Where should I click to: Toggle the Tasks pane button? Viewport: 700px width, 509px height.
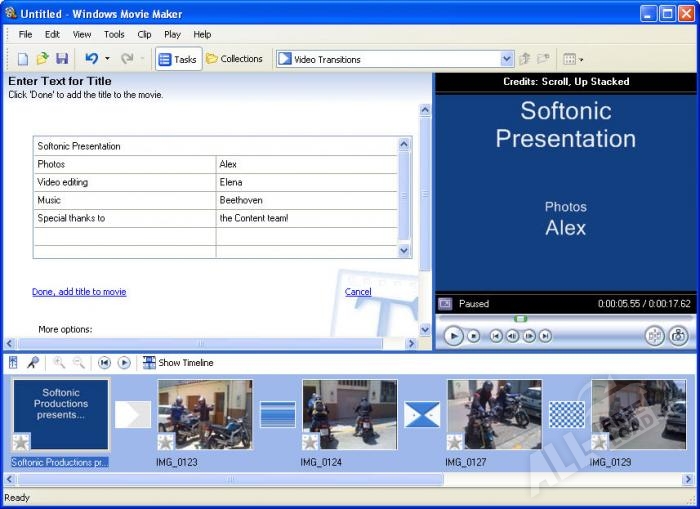pos(178,59)
